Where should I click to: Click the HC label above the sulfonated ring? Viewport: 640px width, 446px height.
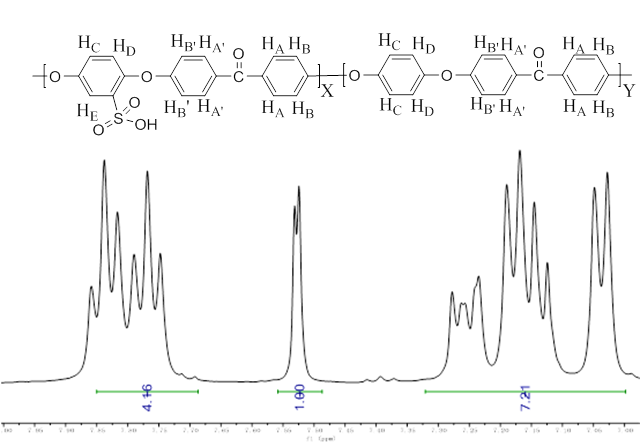pyautogui.click(x=89, y=44)
